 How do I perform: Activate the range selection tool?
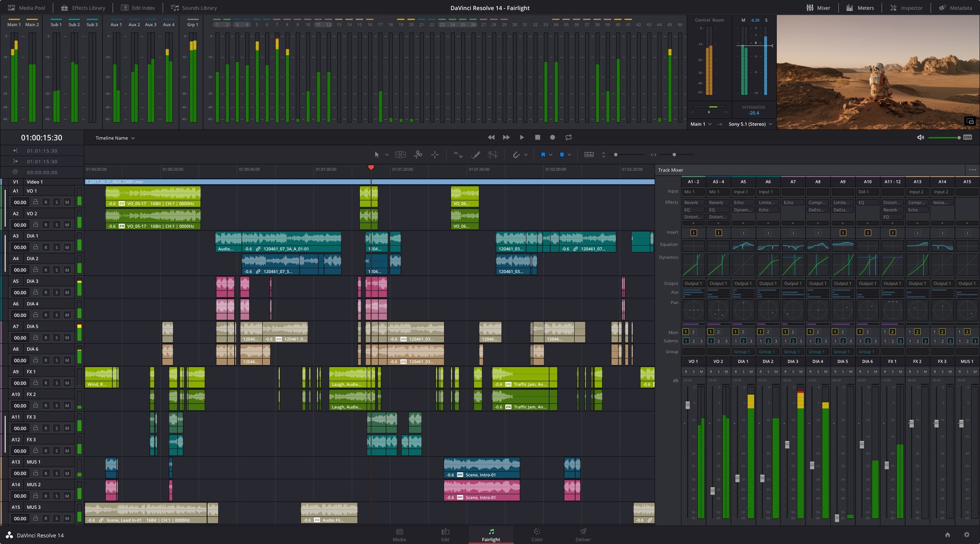point(400,154)
